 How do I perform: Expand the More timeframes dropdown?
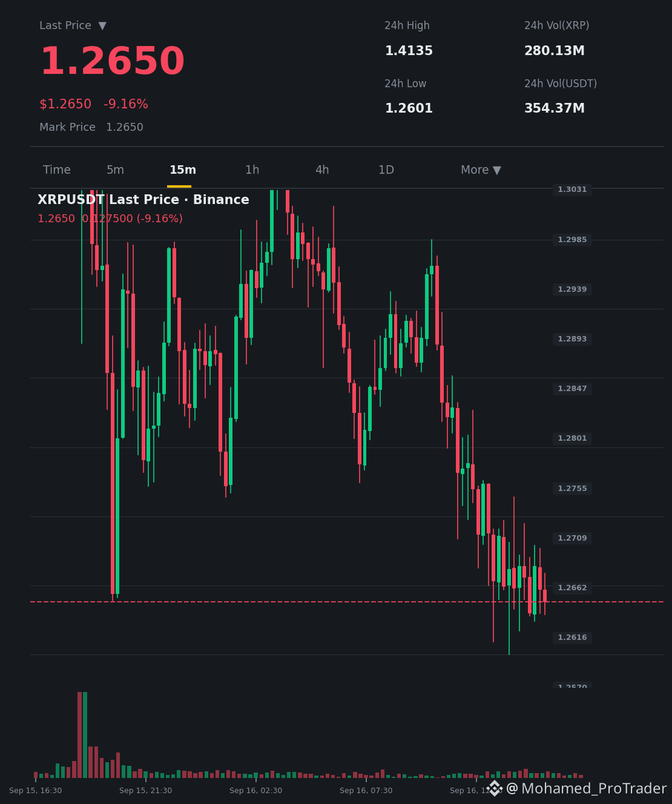pos(481,170)
